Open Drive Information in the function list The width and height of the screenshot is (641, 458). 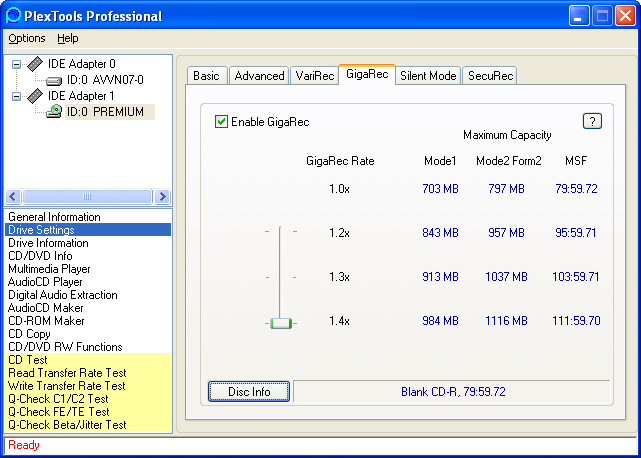coord(88,243)
